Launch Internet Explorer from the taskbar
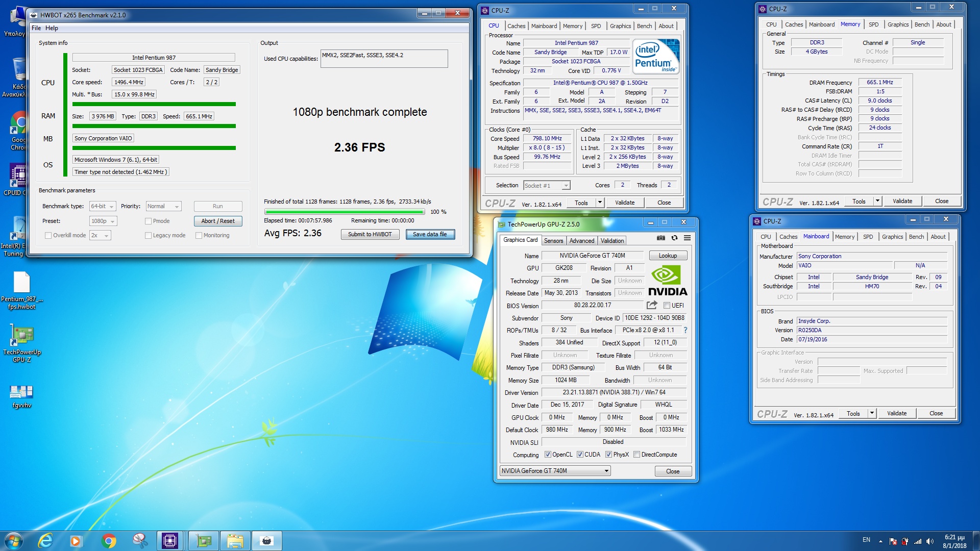This screenshot has height=551, width=980. 45,540
